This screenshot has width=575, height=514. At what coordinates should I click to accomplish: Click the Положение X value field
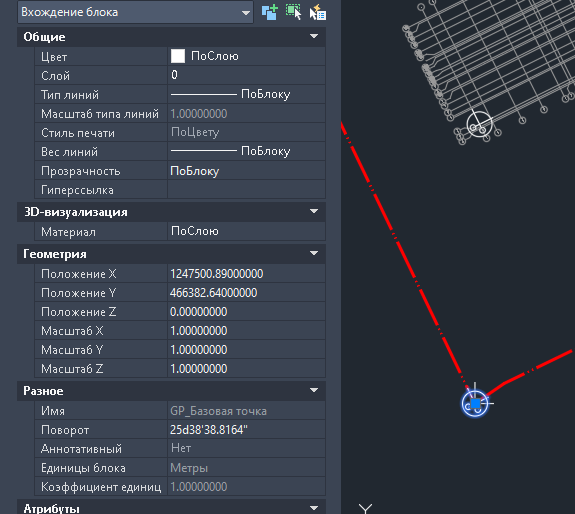click(x=246, y=274)
